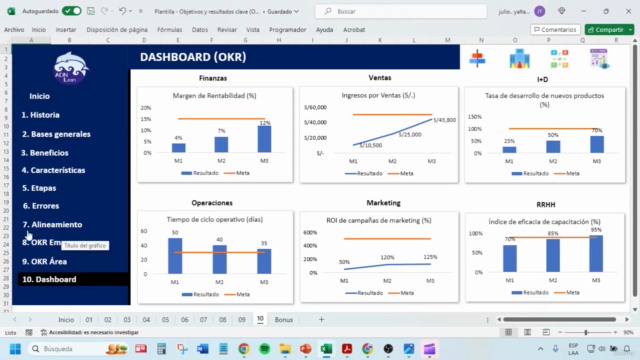The width and height of the screenshot is (640, 360).
Task: Click the horizontal scrollbar right arrow
Action: [627, 320]
